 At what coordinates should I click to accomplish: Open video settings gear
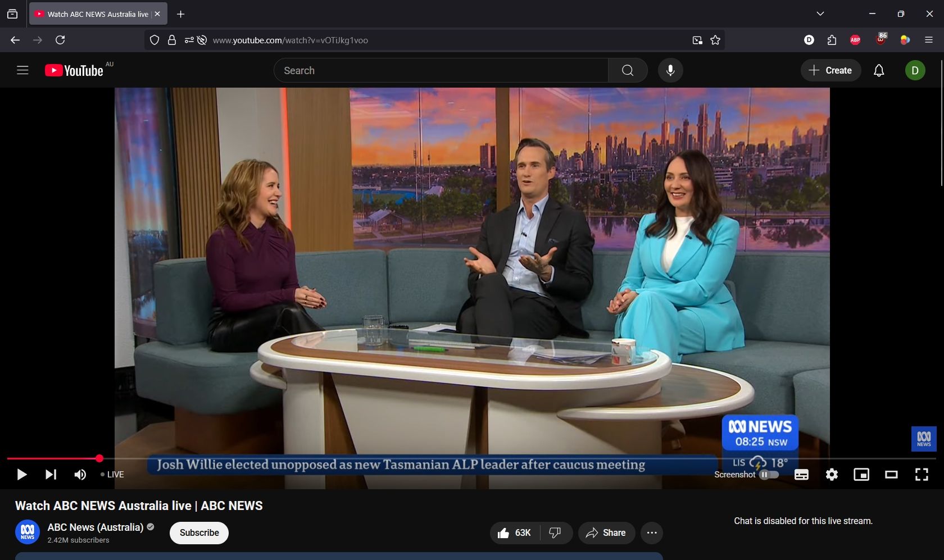coord(832,475)
